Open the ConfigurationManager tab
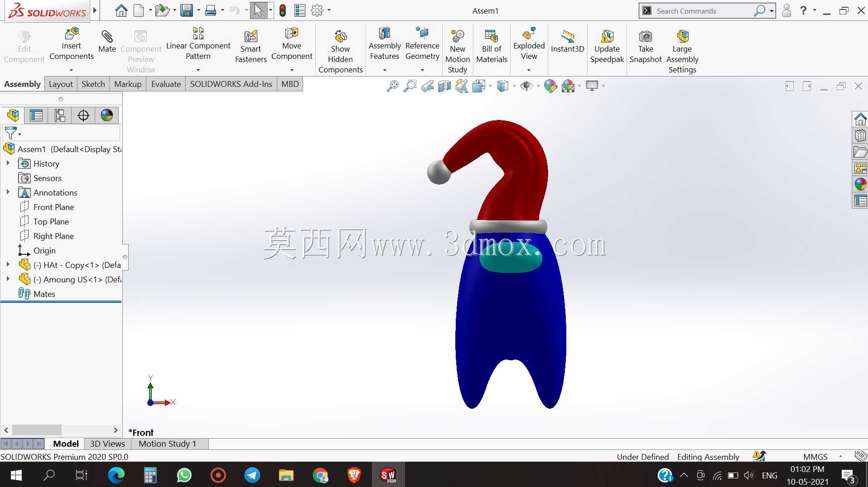Image resolution: width=868 pixels, height=487 pixels. [x=60, y=115]
